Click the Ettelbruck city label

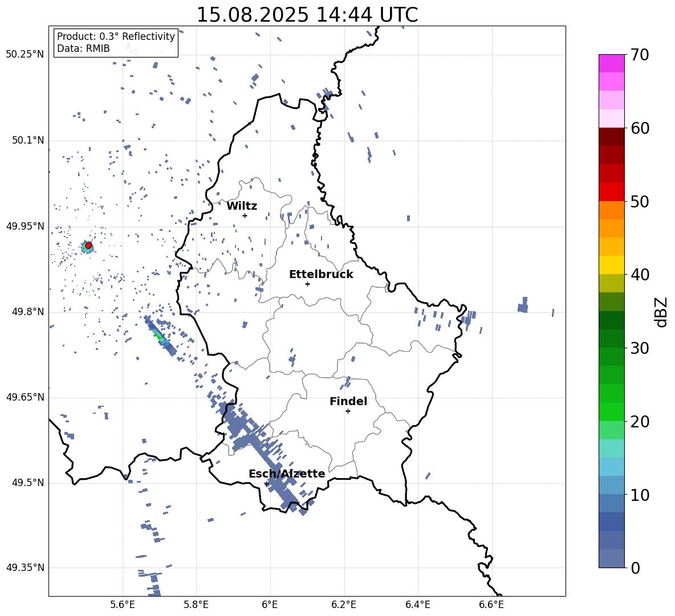click(x=321, y=275)
